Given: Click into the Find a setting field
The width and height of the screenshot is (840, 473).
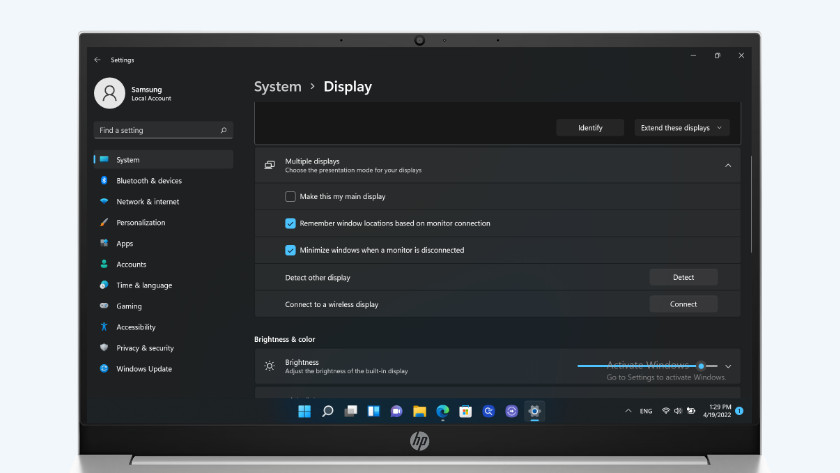Looking at the screenshot, I should tap(163, 130).
